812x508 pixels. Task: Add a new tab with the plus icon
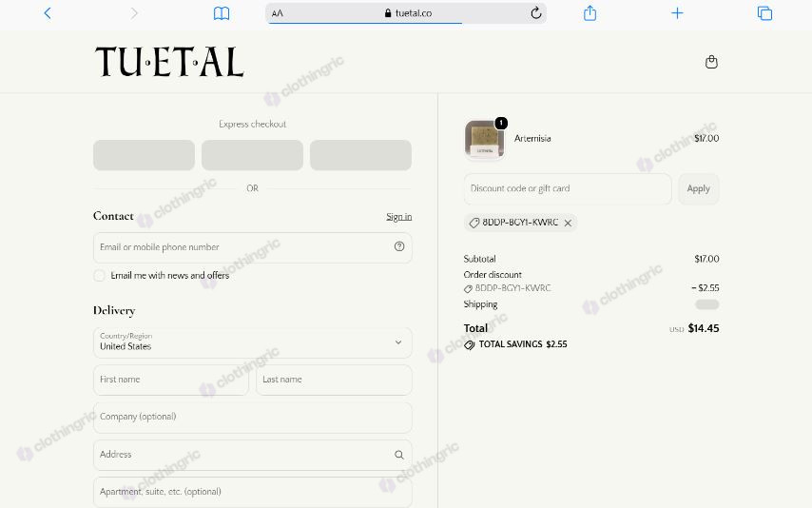coord(677,13)
